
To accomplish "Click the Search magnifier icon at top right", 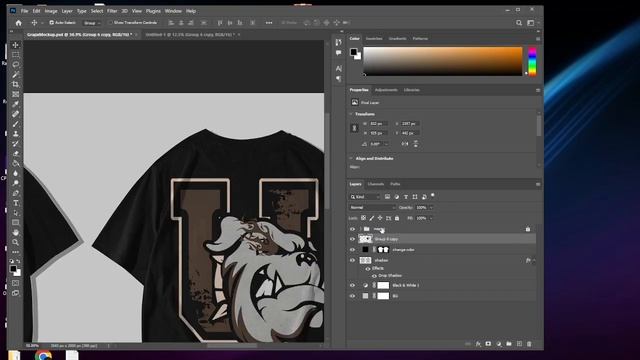I will [519, 23].
